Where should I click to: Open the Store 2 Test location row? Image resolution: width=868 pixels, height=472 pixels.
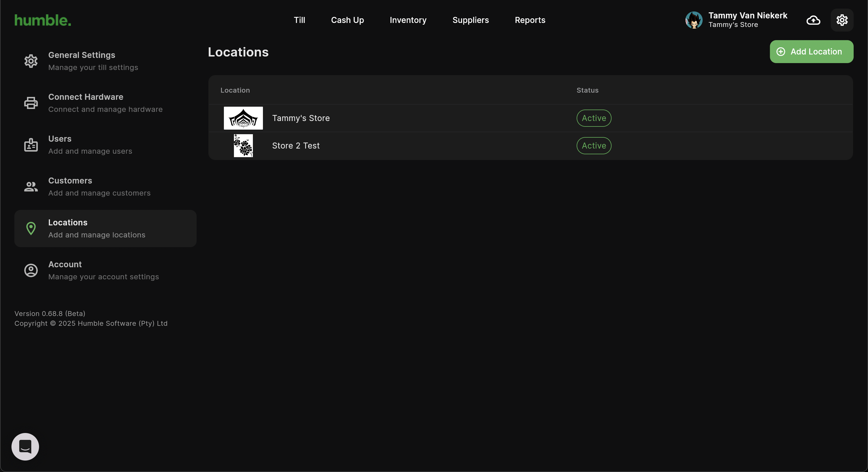pyautogui.click(x=530, y=145)
